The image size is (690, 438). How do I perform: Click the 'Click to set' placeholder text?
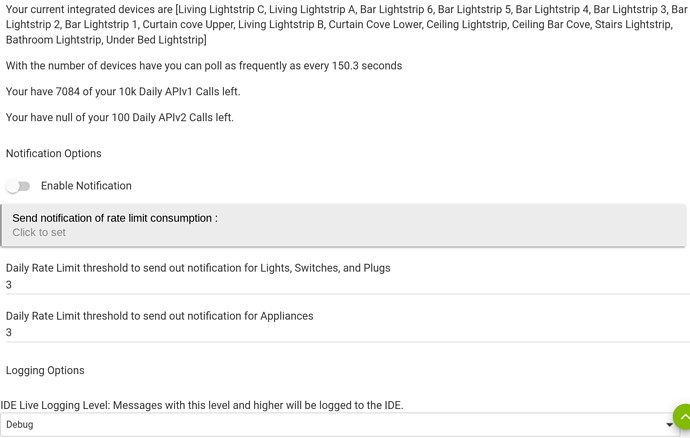39,232
